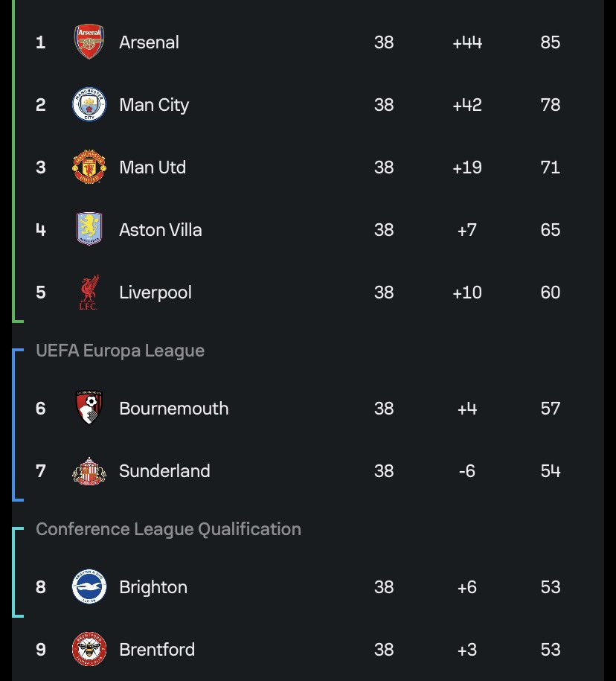The image size is (616, 681).
Task: Open Bournemouth team name link
Action: coord(173,409)
